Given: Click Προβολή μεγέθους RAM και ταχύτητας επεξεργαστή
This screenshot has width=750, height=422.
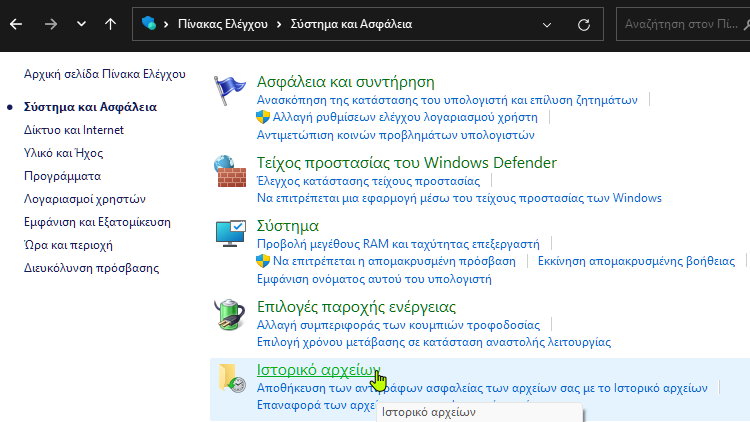Looking at the screenshot, I should coord(398,244).
